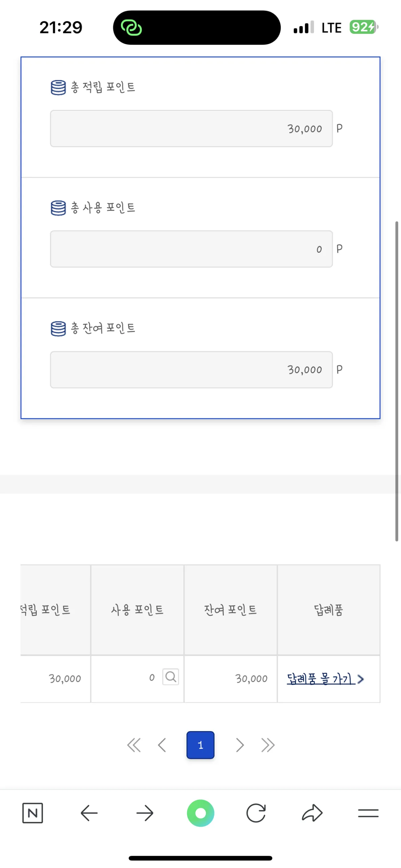
Task: Open the browser hamburger menu
Action: pyautogui.click(x=368, y=813)
